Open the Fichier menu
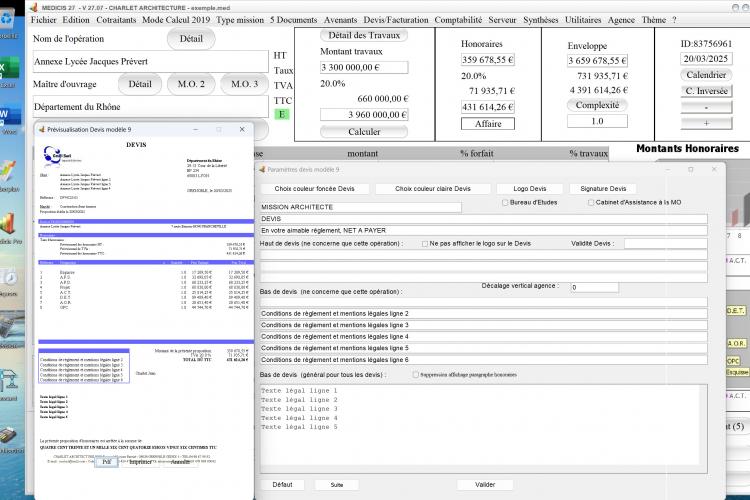 click(44, 20)
